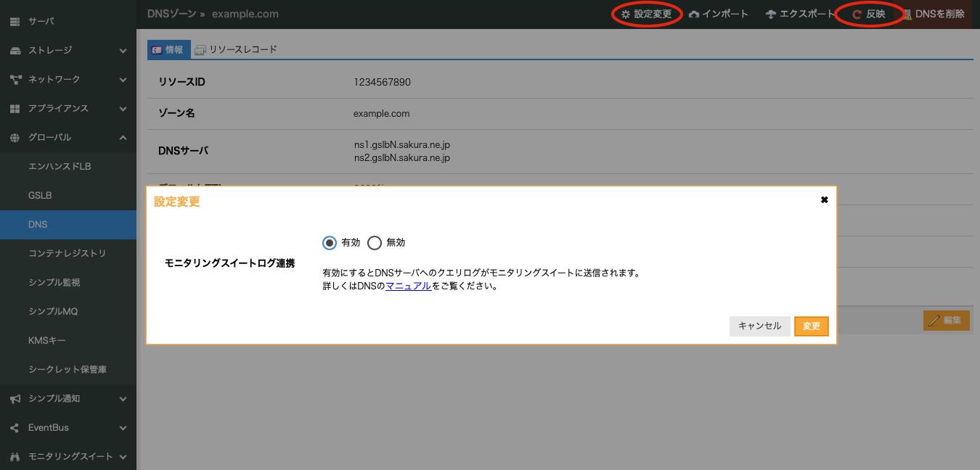Collapse the グローバル section chevron
The image size is (980, 470).
pyautogui.click(x=123, y=138)
